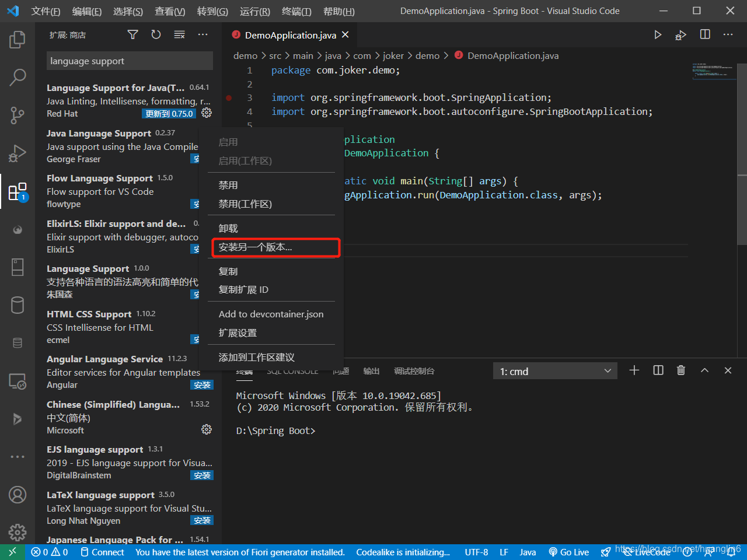Image resolution: width=747 pixels, height=560 pixels.
Task: Open the 帮助(H) menu
Action: point(338,11)
